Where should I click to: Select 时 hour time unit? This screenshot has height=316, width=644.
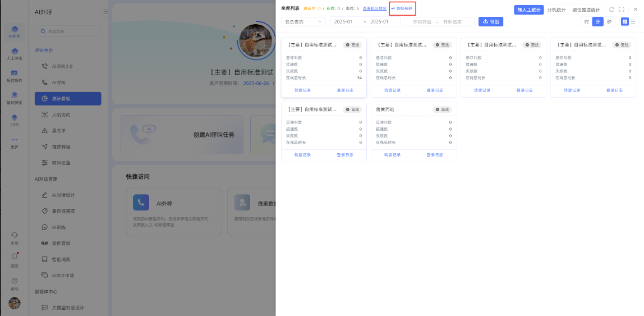(586, 21)
